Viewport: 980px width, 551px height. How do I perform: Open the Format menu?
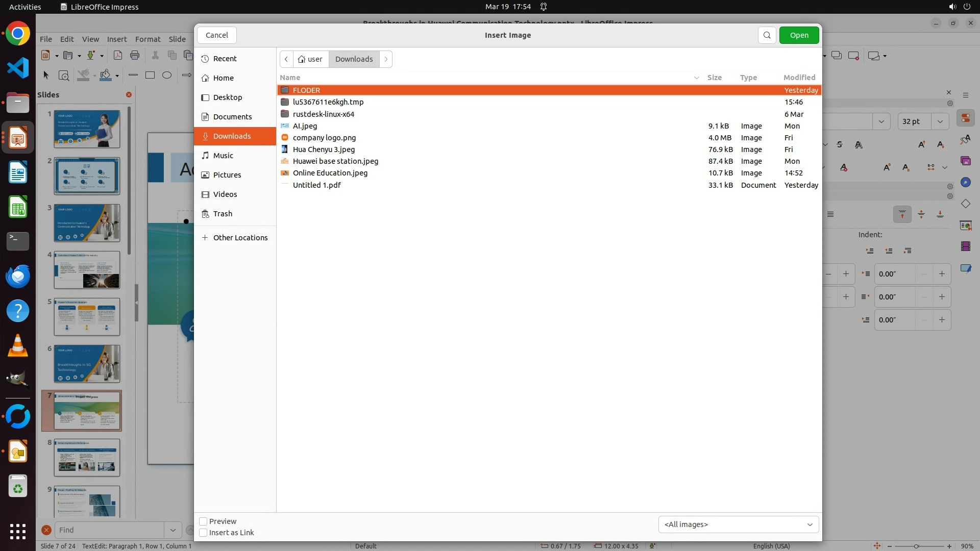pos(148,39)
